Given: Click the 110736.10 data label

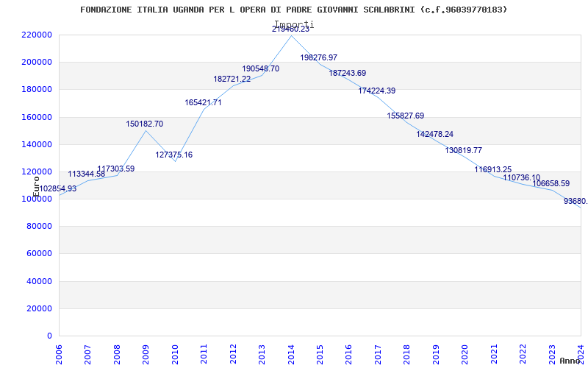Looking at the screenshot, I should (x=522, y=177).
